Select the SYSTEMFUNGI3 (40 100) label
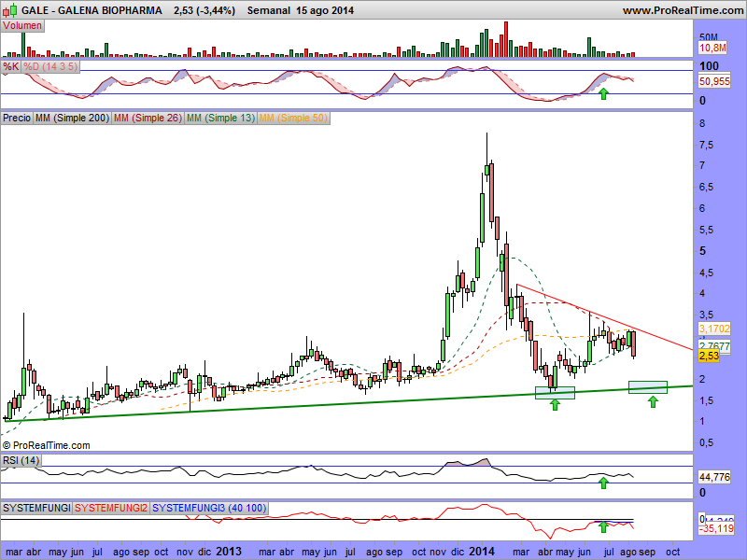This screenshot has height=560, width=747. pyautogui.click(x=209, y=508)
